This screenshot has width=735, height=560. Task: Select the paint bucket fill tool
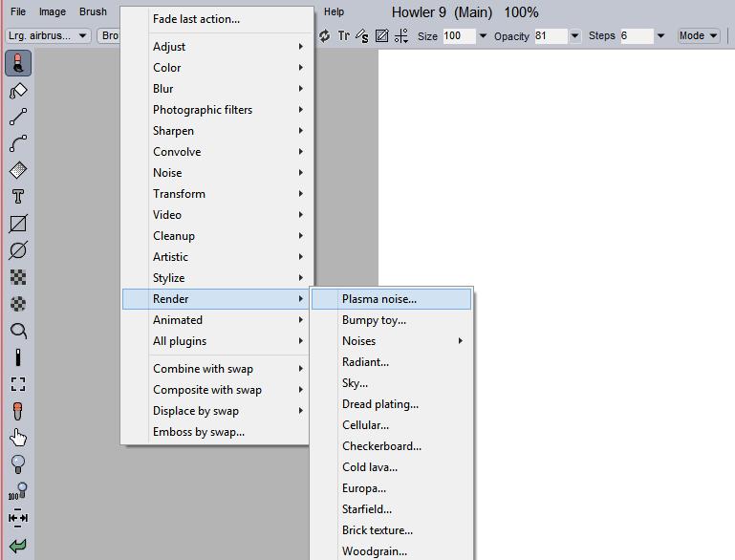[18, 91]
